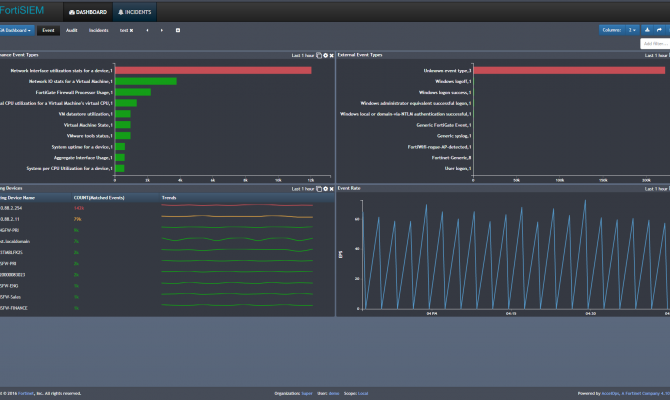Click the FortiSIEM logo

(22, 10)
